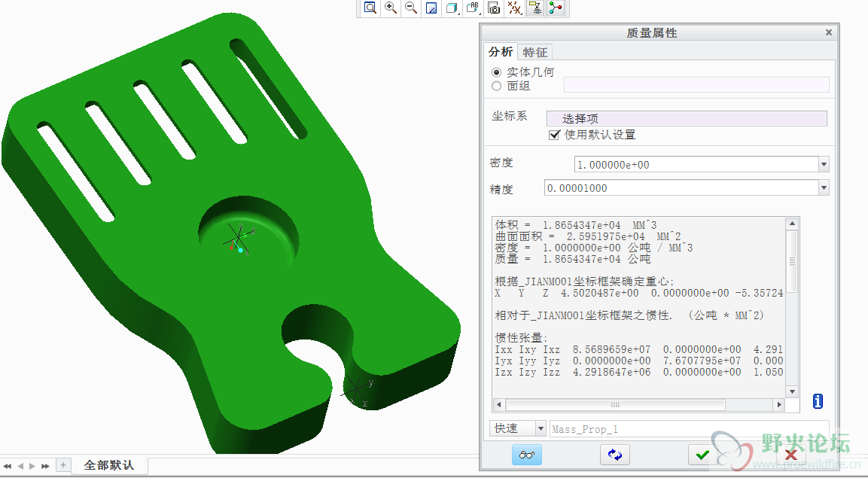Select the 全部默认 bottom tab
This screenshot has width=868, height=478.
[108, 465]
